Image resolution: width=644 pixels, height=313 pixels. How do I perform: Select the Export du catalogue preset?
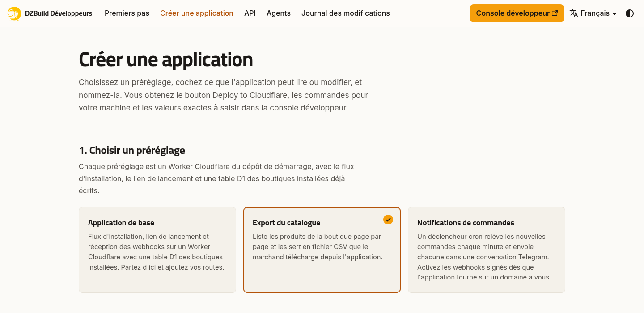322,250
